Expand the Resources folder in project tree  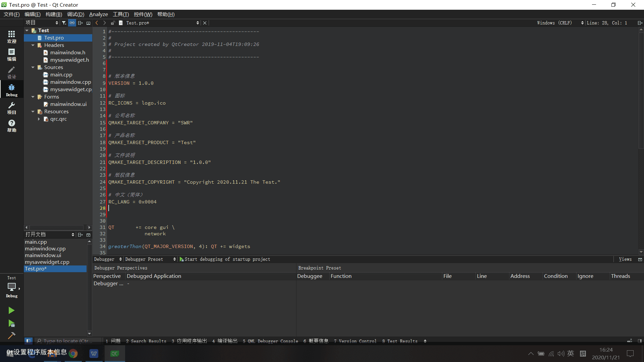pos(34,111)
